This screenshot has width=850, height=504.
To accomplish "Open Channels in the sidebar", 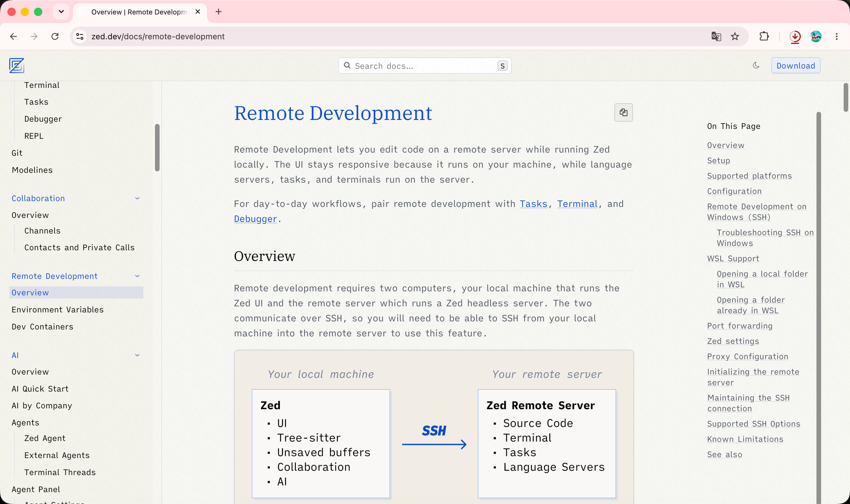I will [42, 231].
